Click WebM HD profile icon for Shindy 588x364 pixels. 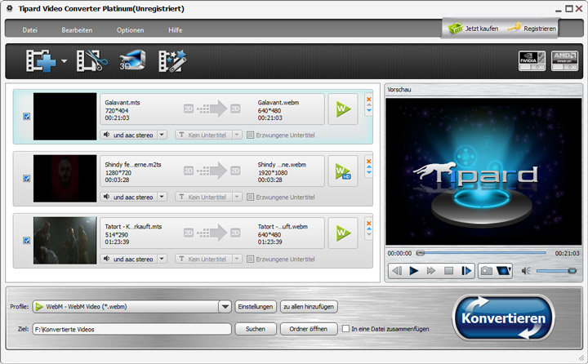click(343, 171)
